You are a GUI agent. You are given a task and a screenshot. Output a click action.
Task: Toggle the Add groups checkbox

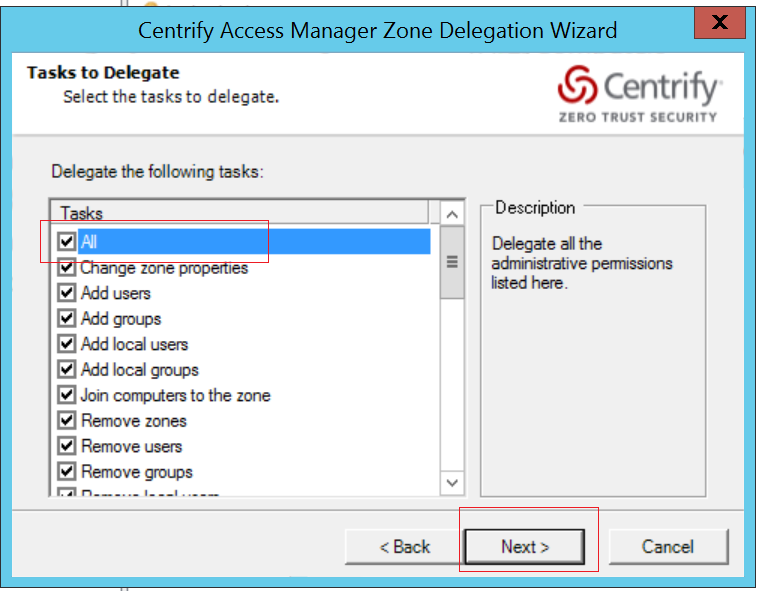click(67, 319)
